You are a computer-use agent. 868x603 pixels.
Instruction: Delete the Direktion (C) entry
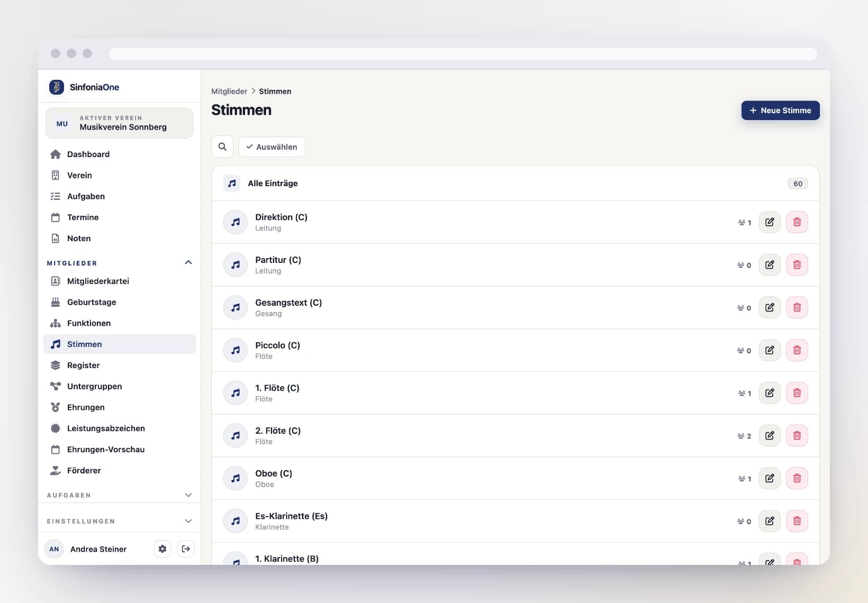click(797, 222)
